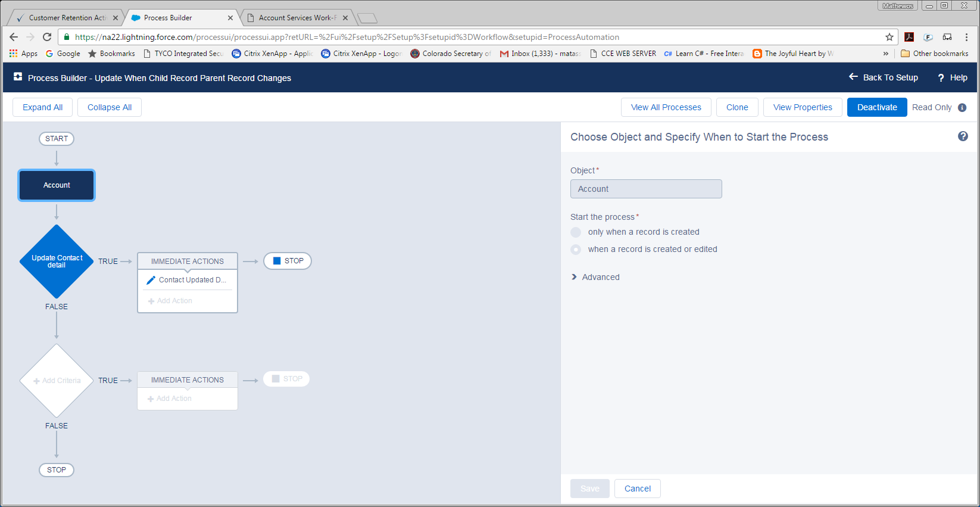Click the Object field showing Account

click(646, 189)
